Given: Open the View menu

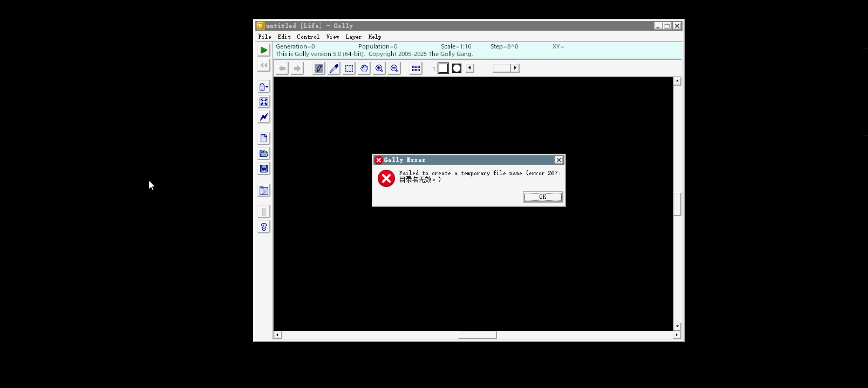Looking at the screenshot, I should pos(333,37).
